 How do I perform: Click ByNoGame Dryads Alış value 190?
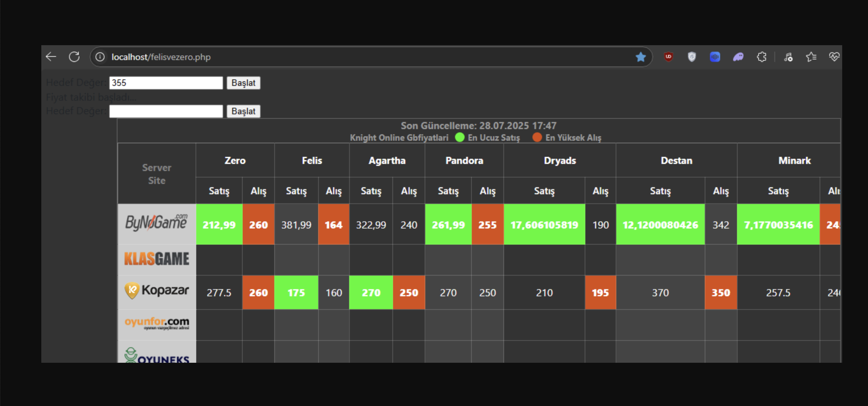coord(601,225)
